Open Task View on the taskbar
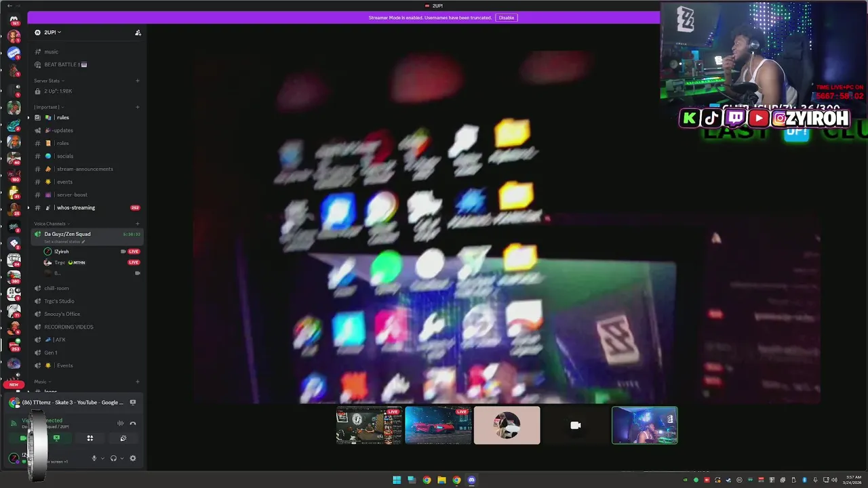Viewport: 868px width, 488px height. coord(412,480)
